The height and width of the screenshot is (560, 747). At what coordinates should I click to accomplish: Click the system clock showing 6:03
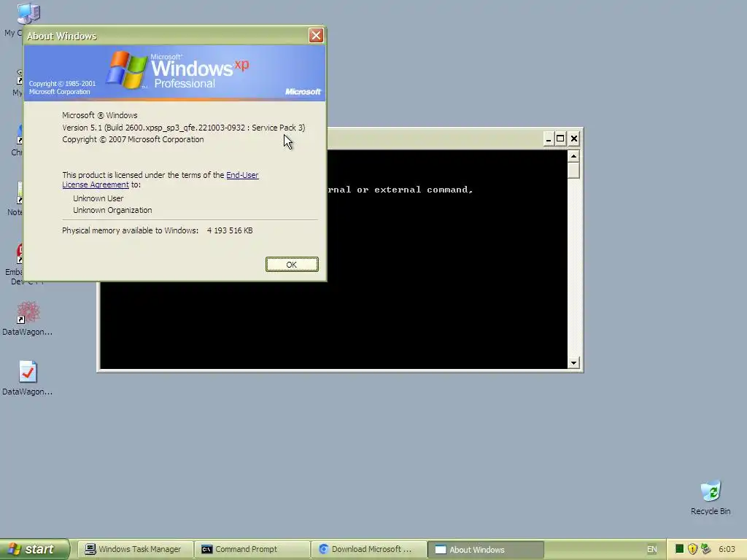727,549
